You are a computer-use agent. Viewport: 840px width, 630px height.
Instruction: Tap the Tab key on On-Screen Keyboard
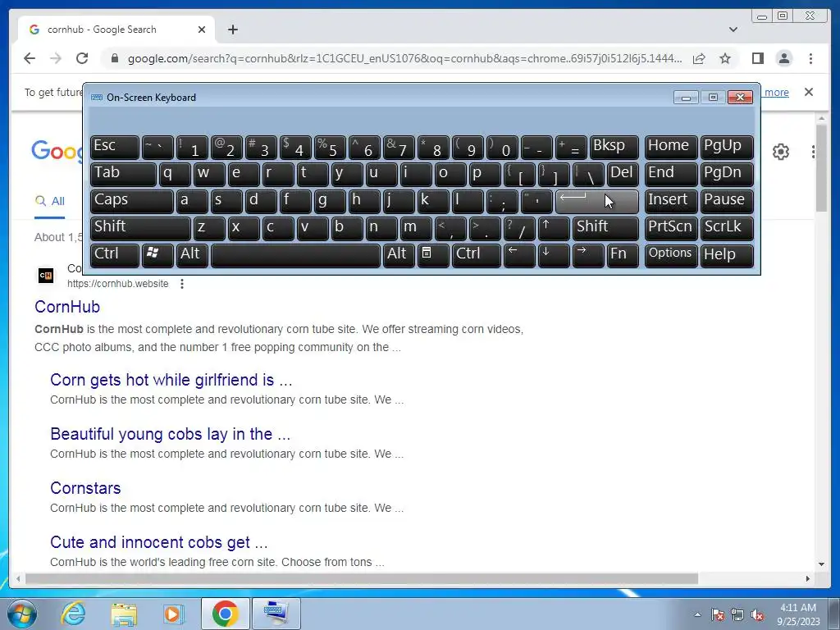(123, 174)
